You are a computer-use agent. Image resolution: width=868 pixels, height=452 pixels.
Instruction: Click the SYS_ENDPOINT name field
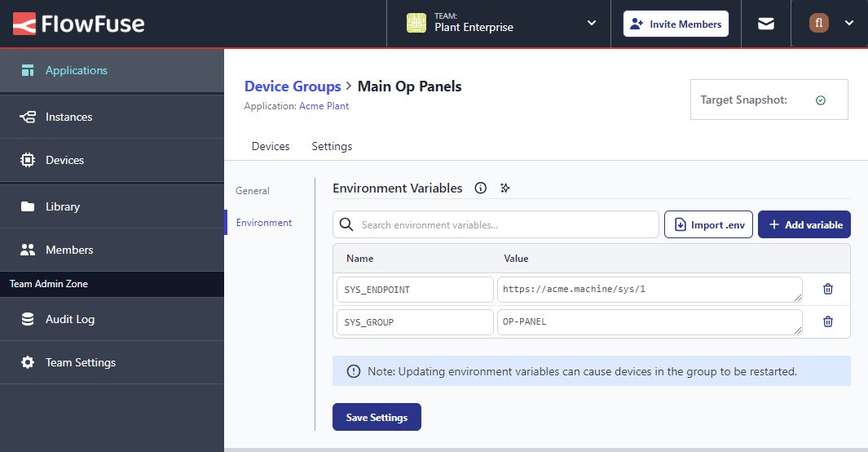point(415,290)
